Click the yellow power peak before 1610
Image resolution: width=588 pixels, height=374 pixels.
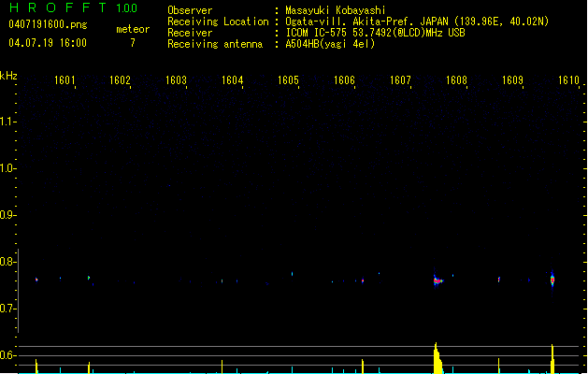tap(552, 359)
